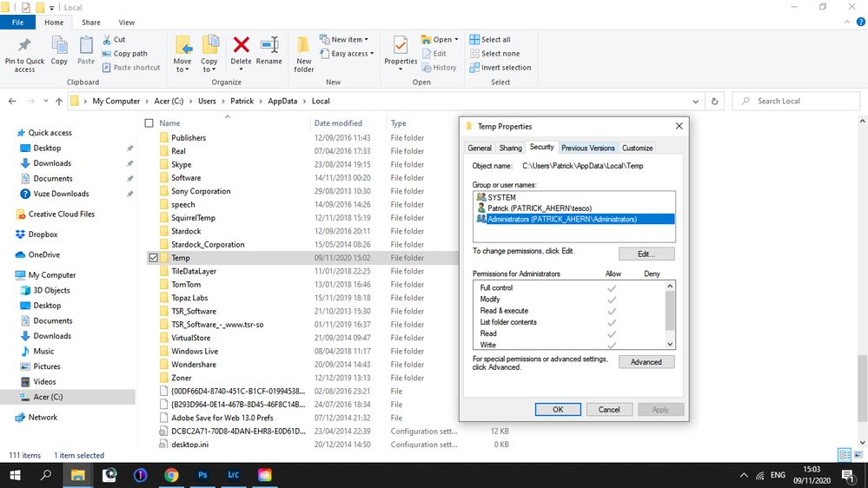Select SYSTEM in group or user names
868x488 pixels.
(574, 197)
